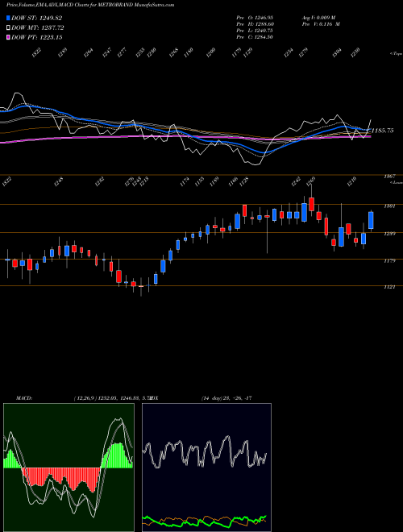Click the 'Pre H: 1288.60' high value
The width and height of the screenshot is (403, 532).
coord(255,24)
